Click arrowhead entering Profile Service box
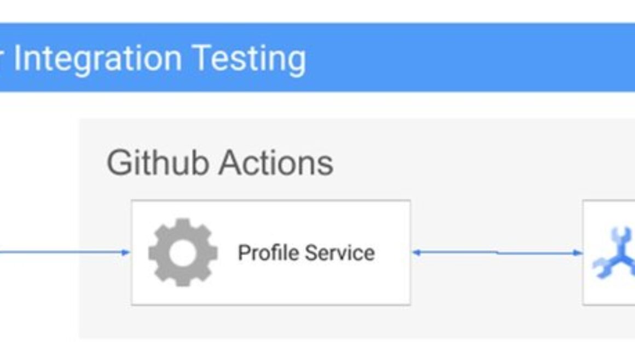Image resolution: width=635 pixels, height=364 pixels. pyautogui.click(x=126, y=253)
